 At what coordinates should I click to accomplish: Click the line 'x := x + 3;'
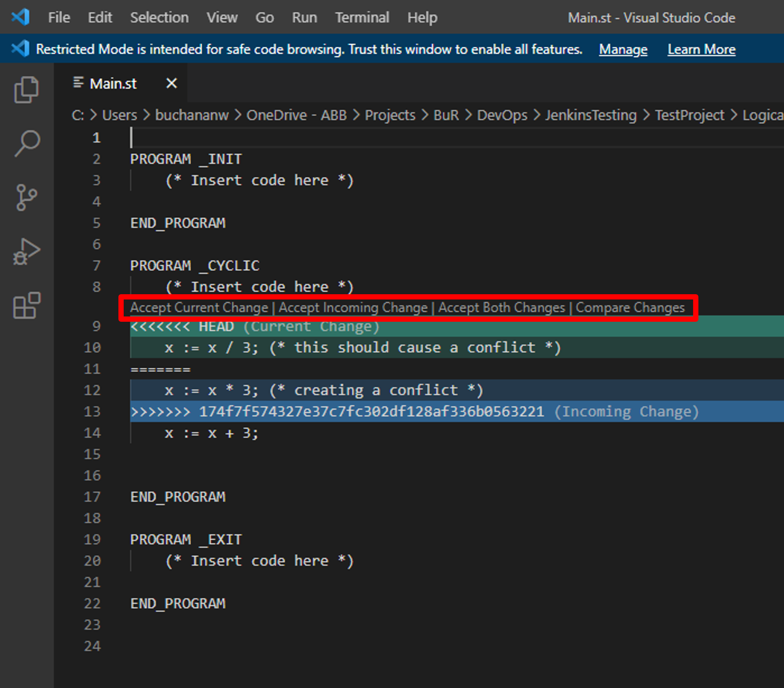(x=212, y=433)
